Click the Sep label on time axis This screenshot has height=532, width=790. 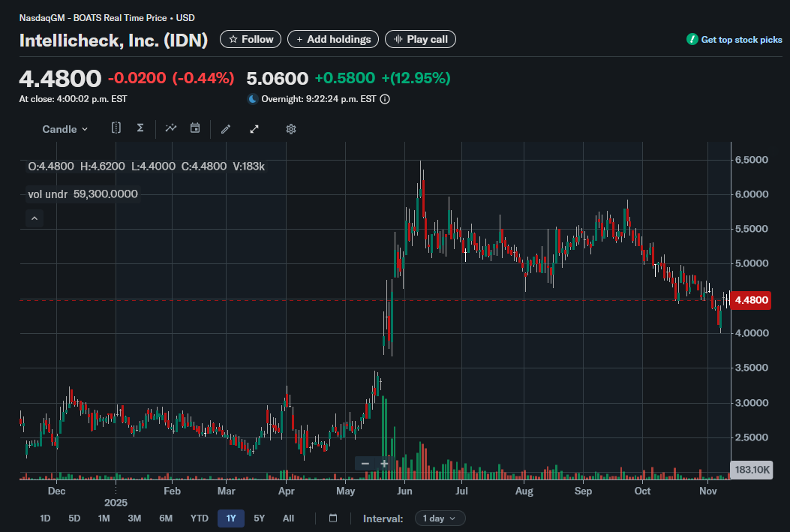click(583, 491)
